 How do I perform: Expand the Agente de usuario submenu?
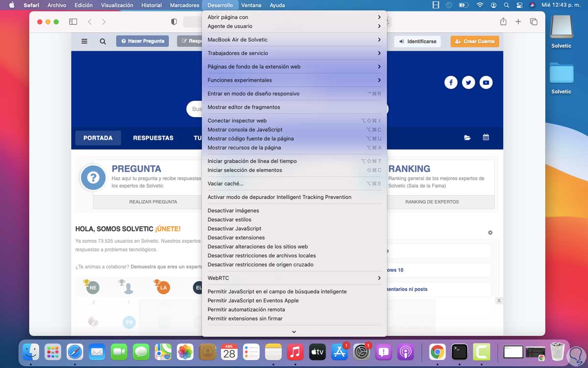294,26
